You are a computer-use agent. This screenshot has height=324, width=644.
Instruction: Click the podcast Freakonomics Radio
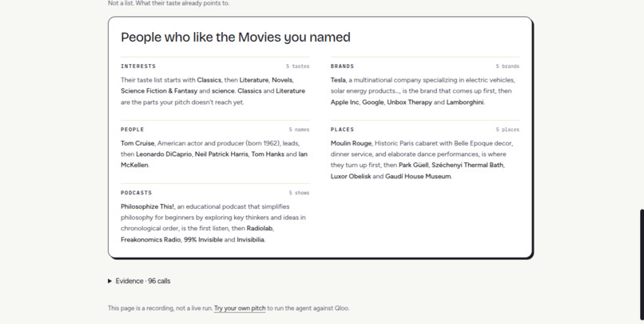point(150,239)
